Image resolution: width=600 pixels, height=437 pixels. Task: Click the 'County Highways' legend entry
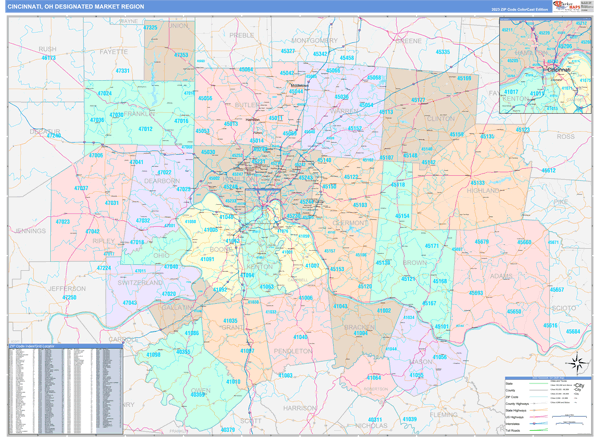(x=517, y=404)
